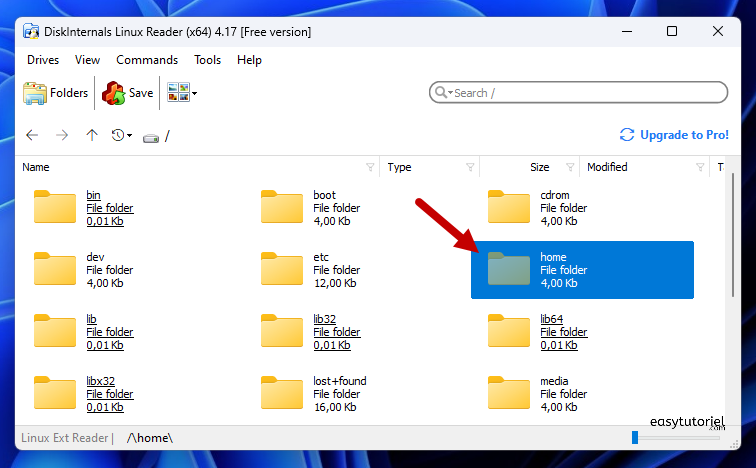Click the search magnifier icon
The image size is (756, 468).
coord(440,93)
